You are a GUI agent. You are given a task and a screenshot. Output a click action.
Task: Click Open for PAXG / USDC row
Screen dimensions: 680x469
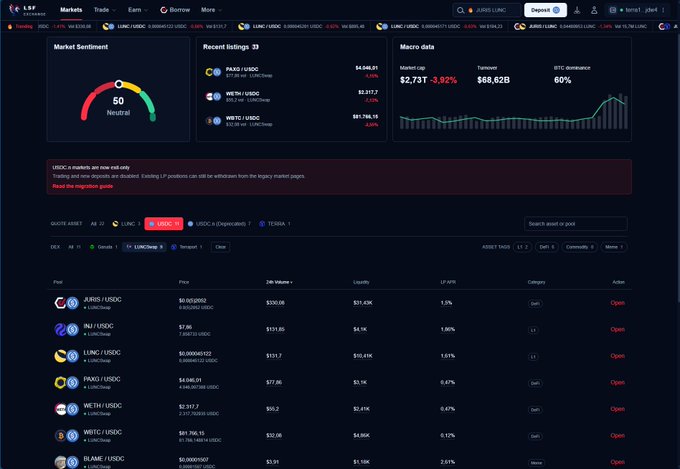[x=617, y=382]
